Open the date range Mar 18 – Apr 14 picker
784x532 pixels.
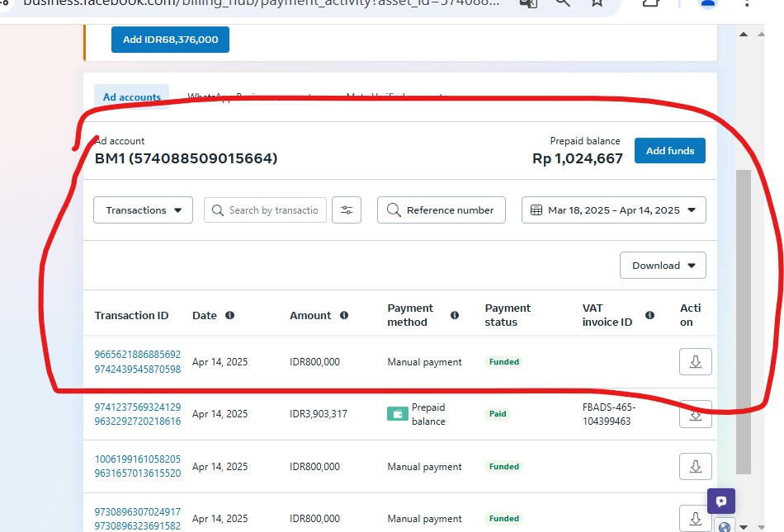[613, 210]
